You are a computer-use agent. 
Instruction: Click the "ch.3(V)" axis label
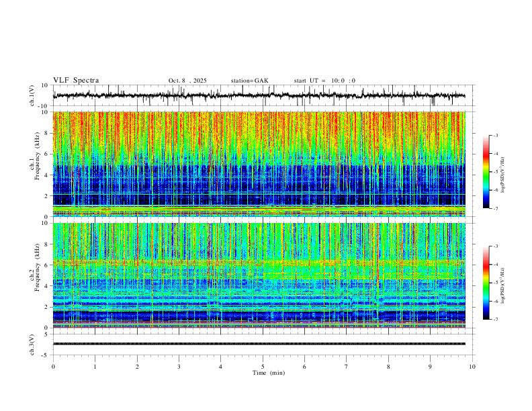(32, 345)
